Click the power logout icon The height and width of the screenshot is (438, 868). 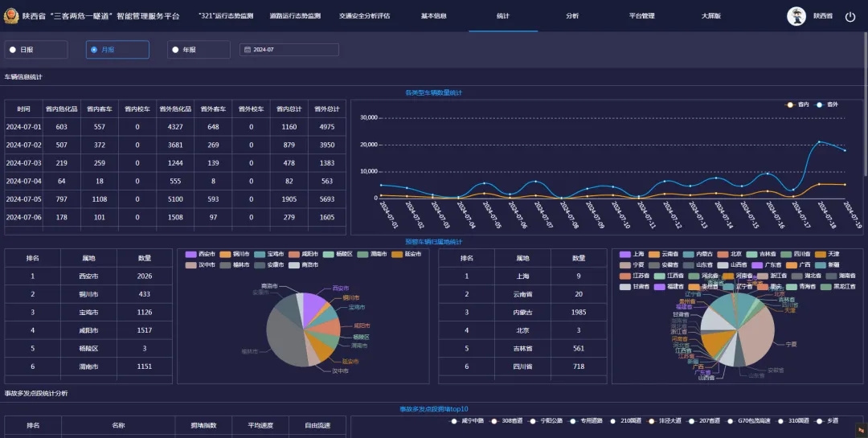point(850,16)
